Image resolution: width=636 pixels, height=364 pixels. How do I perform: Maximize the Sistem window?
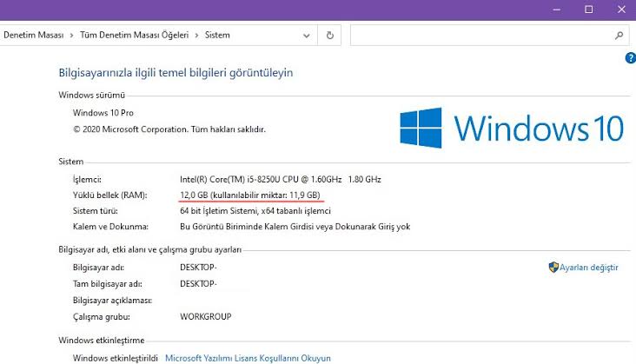tap(588, 10)
